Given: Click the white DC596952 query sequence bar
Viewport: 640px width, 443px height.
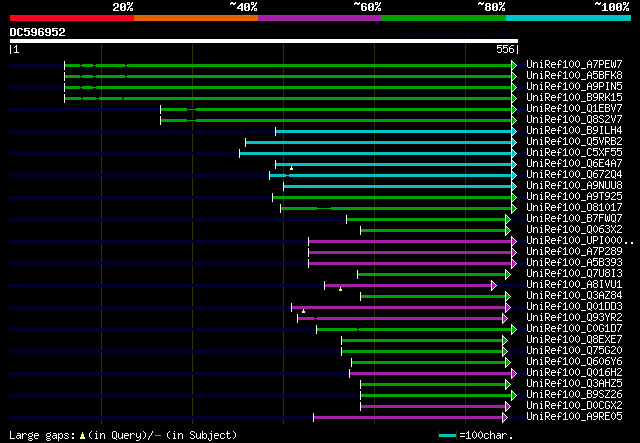Looking at the screenshot, I should coord(264,41).
